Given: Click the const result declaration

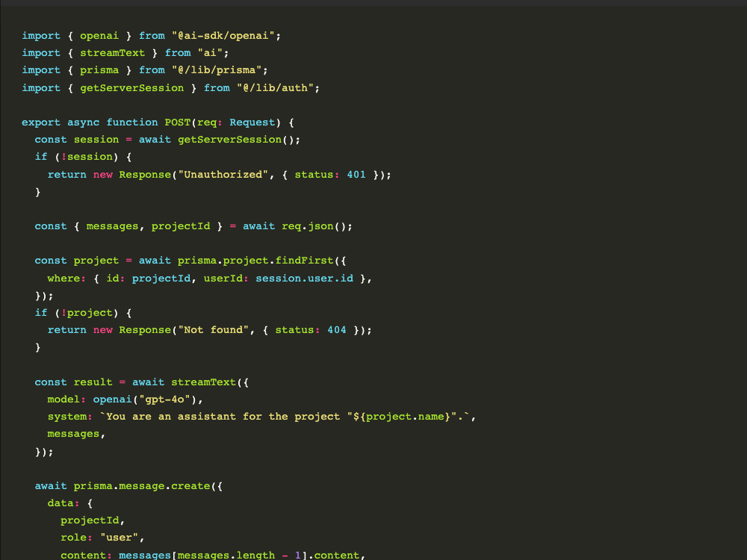Looking at the screenshot, I should [74, 382].
